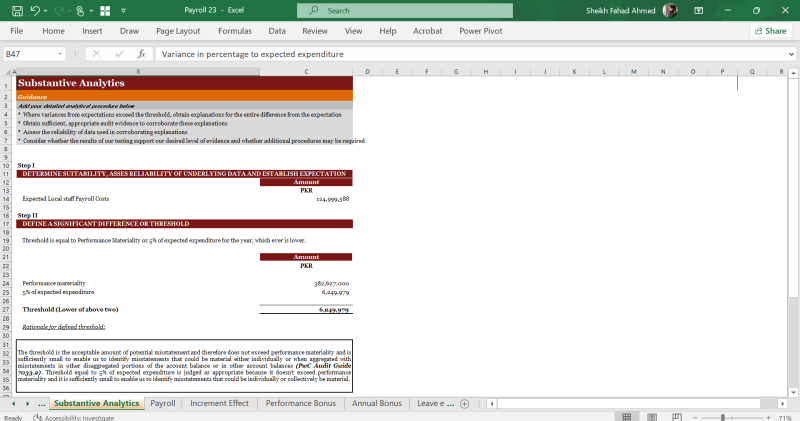This screenshot has height=421, width=800.
Task: Click the Select All corner triangle
Action: (8, 72)
